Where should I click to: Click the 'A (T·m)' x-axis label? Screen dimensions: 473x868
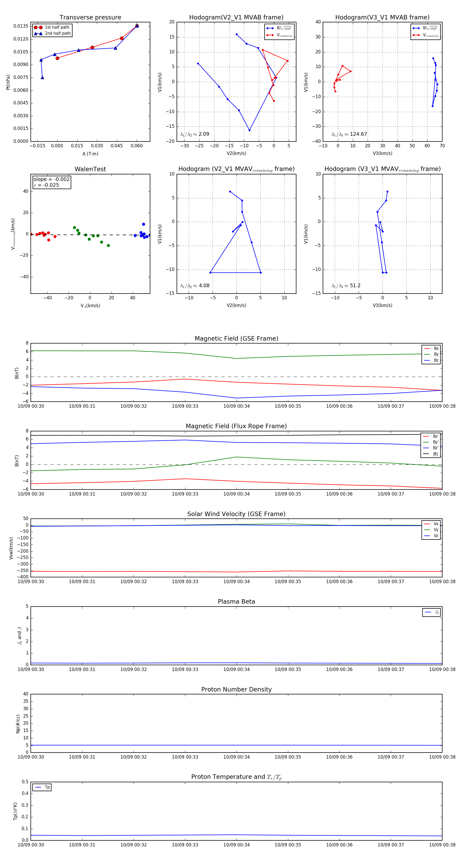click(90, 154)
